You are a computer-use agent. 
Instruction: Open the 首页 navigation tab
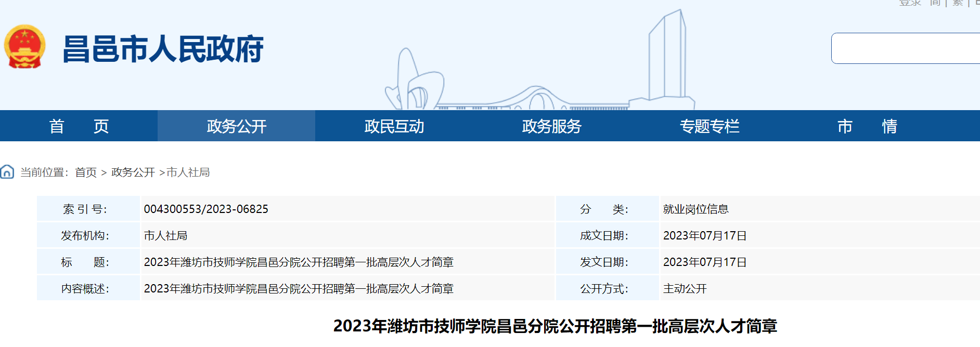(x=79, y=126)
